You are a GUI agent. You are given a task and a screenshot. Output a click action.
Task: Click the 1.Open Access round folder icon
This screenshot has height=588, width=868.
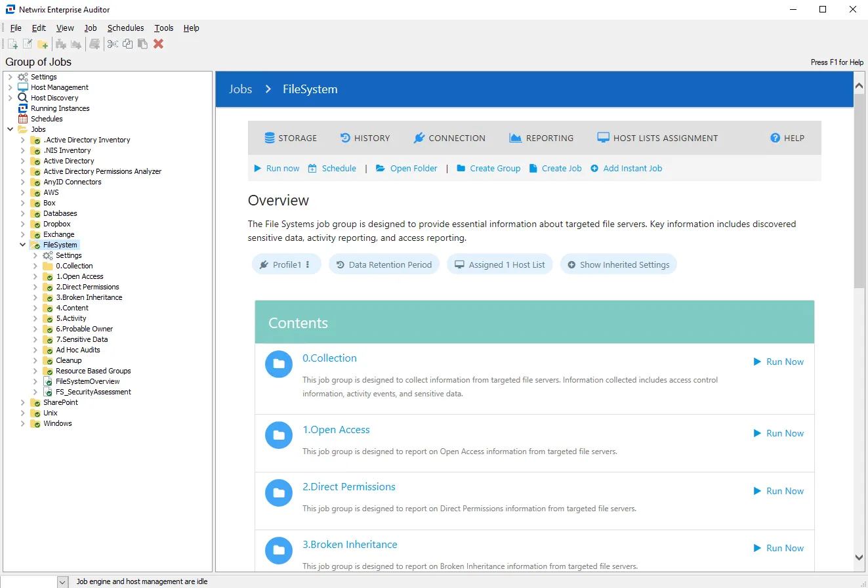279,435
